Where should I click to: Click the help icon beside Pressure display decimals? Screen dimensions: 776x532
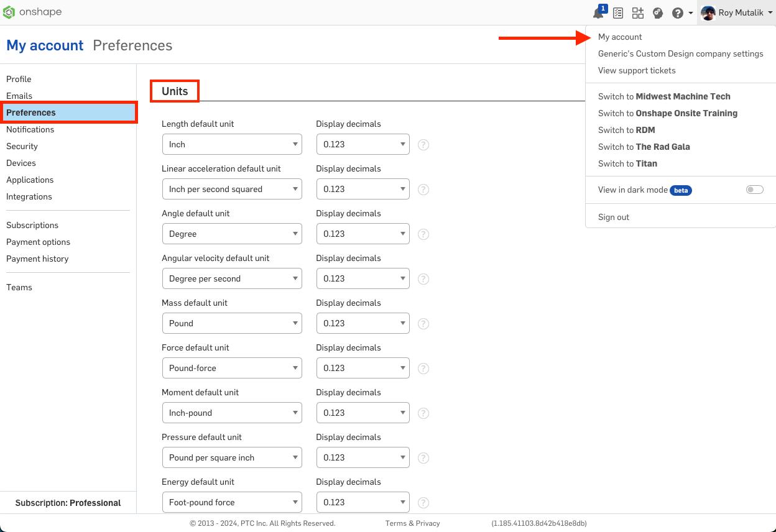click(x=423, y=458)
